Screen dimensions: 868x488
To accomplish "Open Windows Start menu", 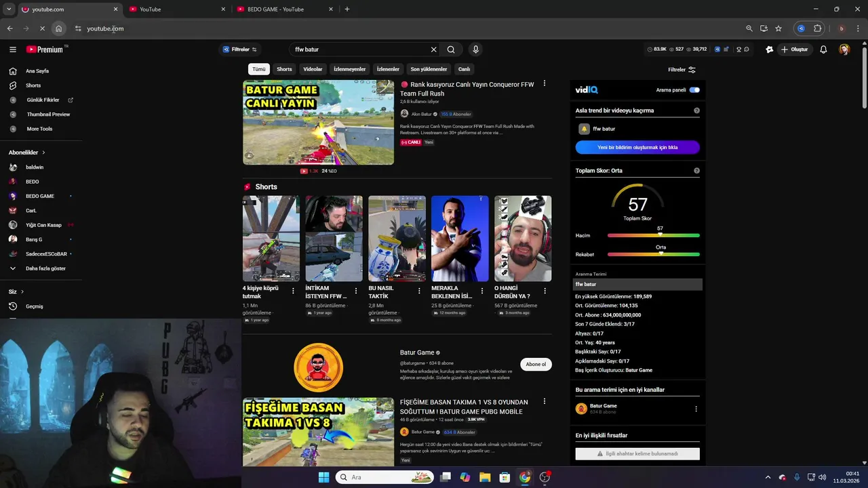I will (x=323, y=477).
